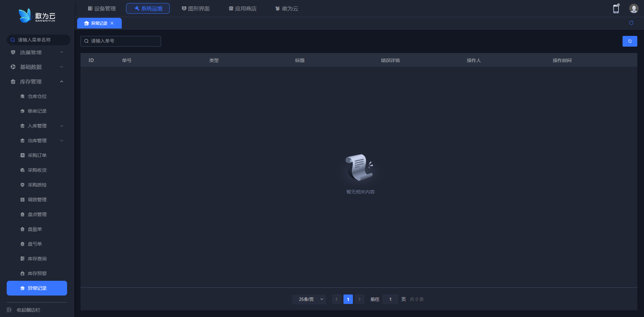Select the 系统运维 top menu
The width and height of the screenshot is (644, 317).
pyautogui.click(x=148, y=8)
